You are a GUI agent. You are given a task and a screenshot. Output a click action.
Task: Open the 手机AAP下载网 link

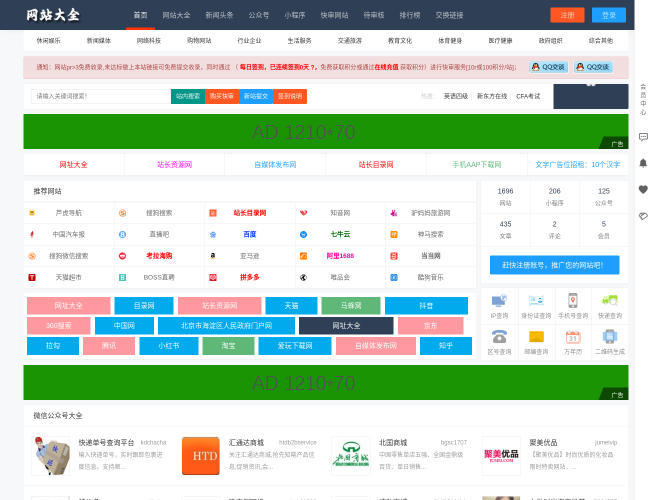[477, 165]
